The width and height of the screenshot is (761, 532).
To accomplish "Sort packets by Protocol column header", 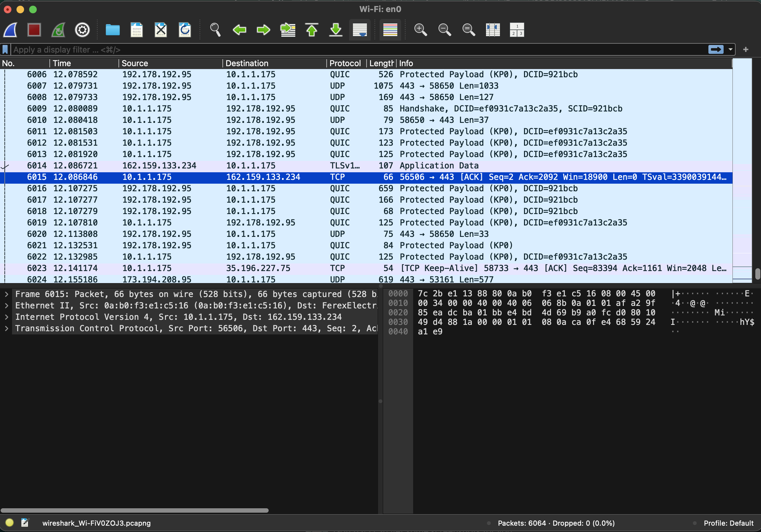I will click(x=345, y=63).
